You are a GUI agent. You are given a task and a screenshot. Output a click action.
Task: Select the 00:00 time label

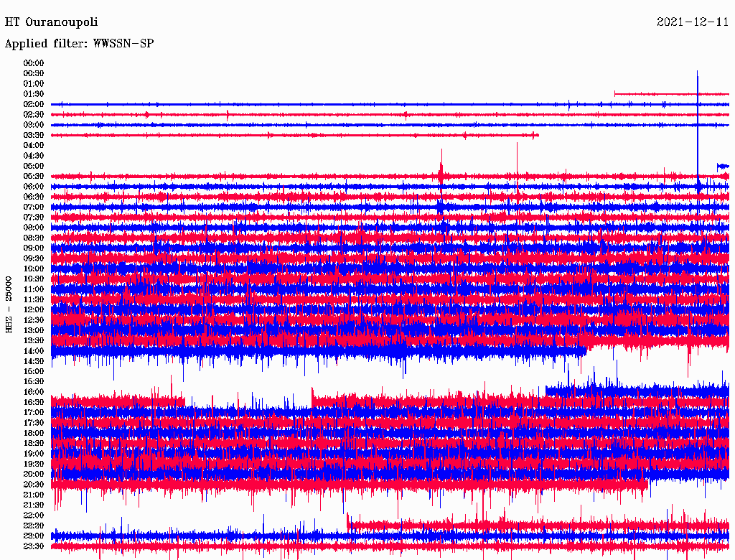pos(34,63)
